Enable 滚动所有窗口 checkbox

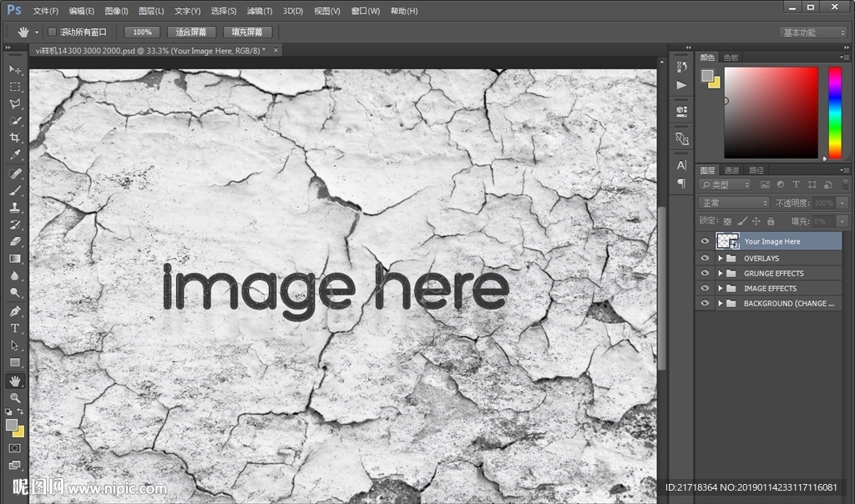(x=53, y=33)
